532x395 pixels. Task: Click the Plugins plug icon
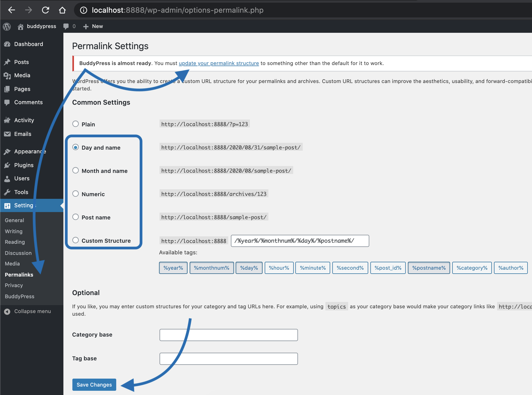(x=7, y=165)
